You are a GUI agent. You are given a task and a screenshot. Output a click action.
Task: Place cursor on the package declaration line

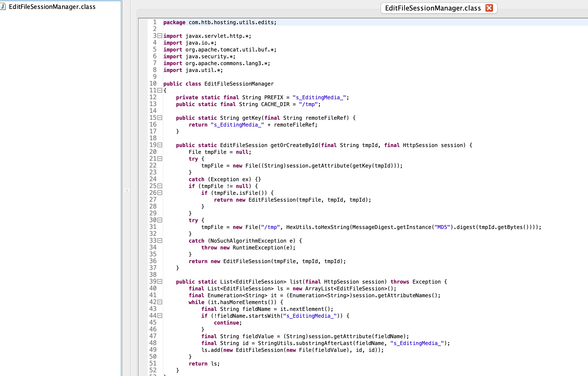pyautogui.click(x=220, y=23)
